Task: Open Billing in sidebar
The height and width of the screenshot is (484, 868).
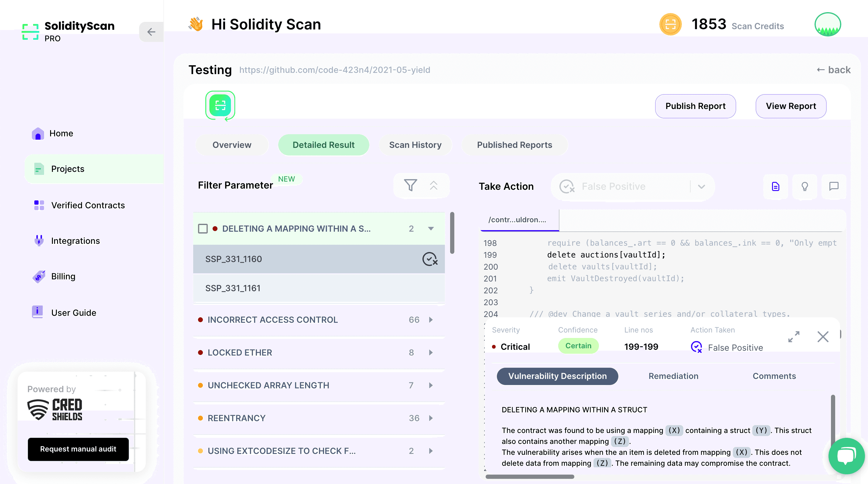Action: [54, 276]
